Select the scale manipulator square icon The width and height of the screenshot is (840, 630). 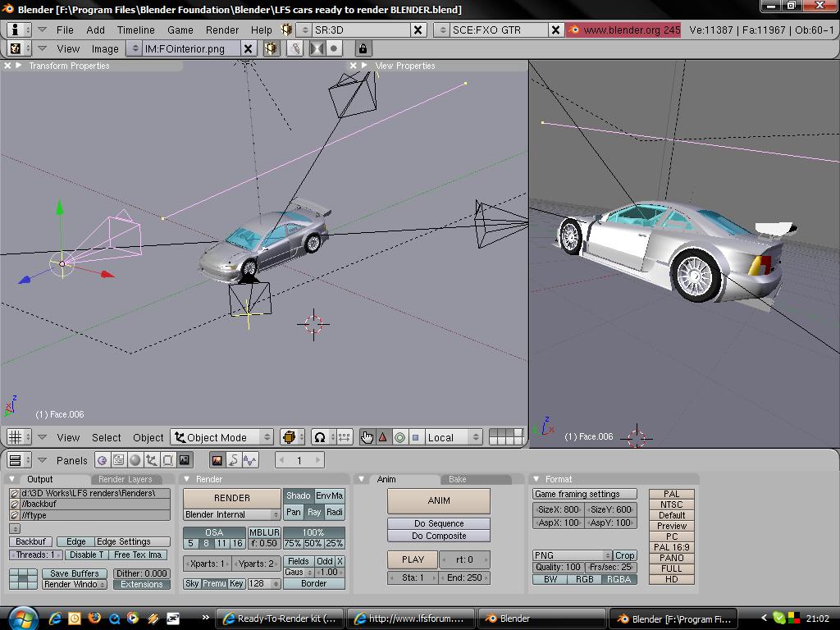415,438
